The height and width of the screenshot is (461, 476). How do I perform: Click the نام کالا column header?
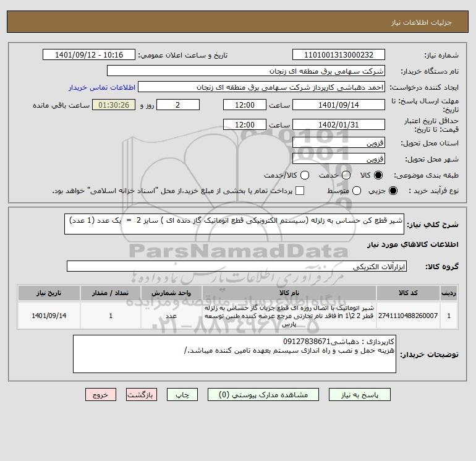tap(289, 293)
